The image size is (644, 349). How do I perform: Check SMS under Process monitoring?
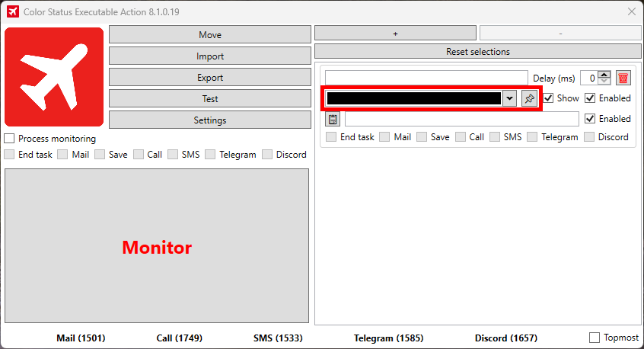[173, 155]
